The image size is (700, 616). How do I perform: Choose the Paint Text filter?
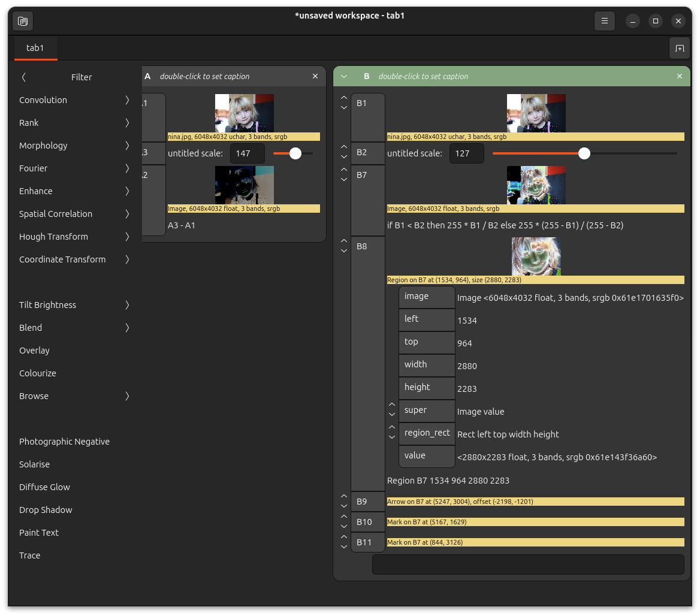[x=74, y=533]
